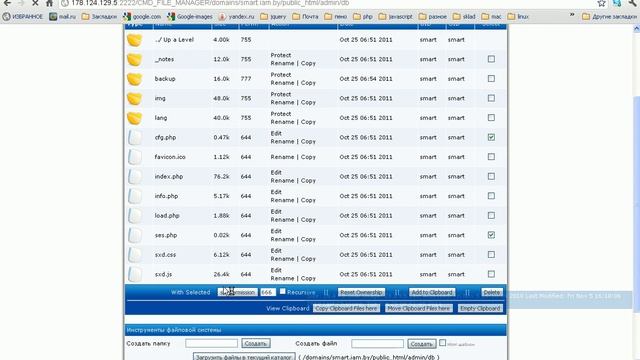Click Add to Clipboard button

coord(432,292)
